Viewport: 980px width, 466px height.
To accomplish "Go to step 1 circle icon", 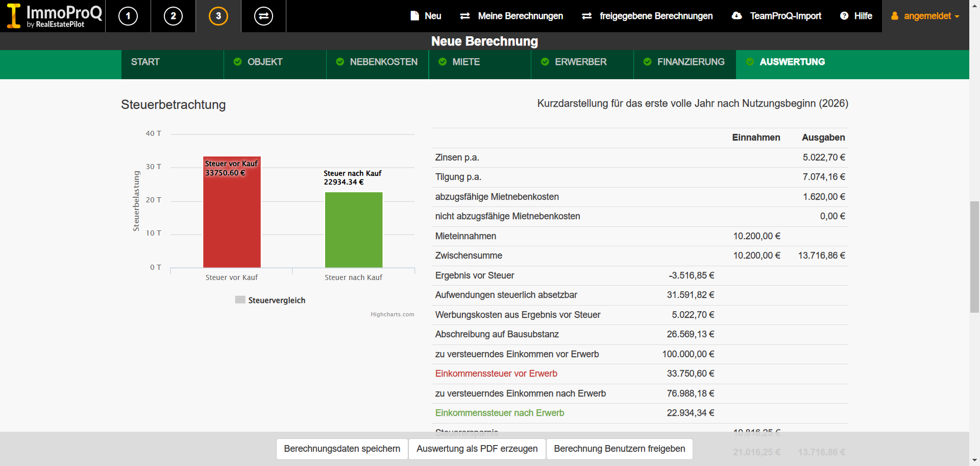I will [128, 16].
